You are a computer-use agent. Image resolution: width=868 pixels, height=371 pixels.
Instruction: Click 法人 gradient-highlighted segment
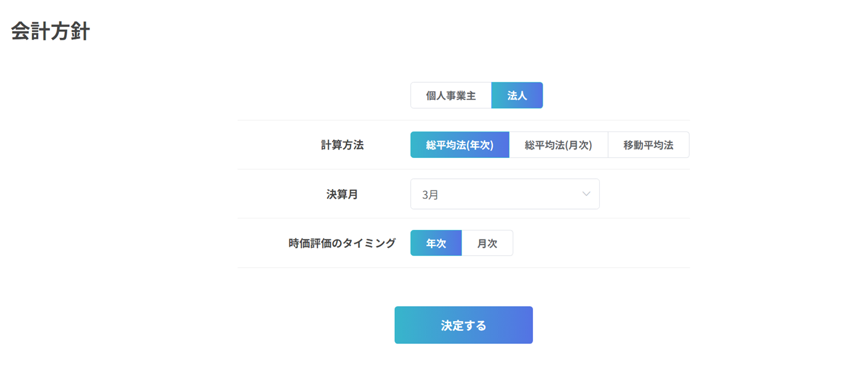(517, 95)
